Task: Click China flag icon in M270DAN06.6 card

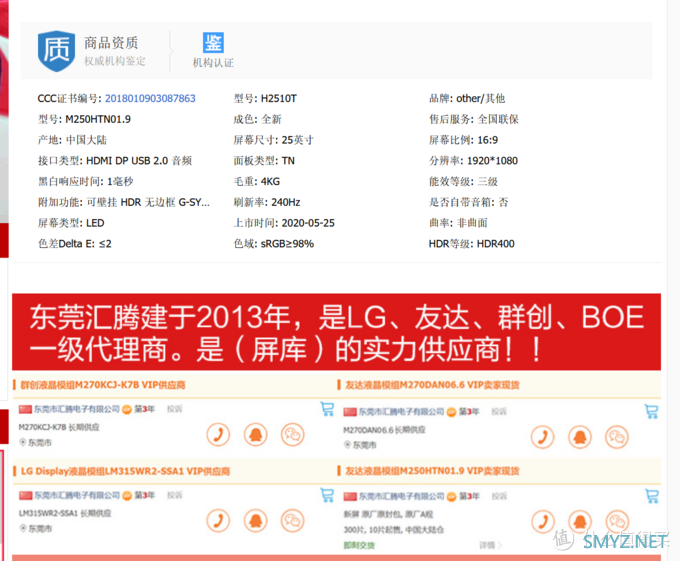Action: click(350, 411)
